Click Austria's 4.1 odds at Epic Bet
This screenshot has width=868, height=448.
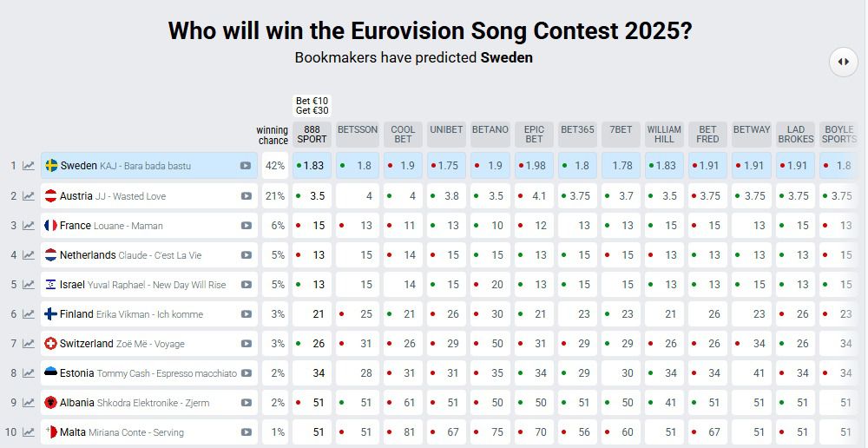click(x=535, y=196)
